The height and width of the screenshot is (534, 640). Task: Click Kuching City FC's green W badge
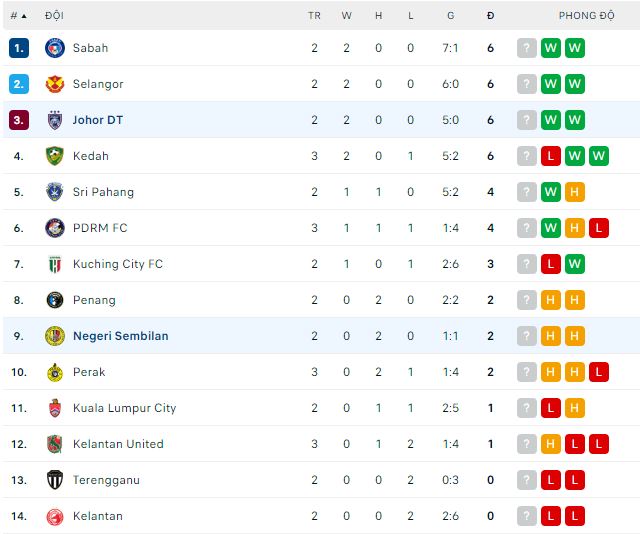coord(575,264)
